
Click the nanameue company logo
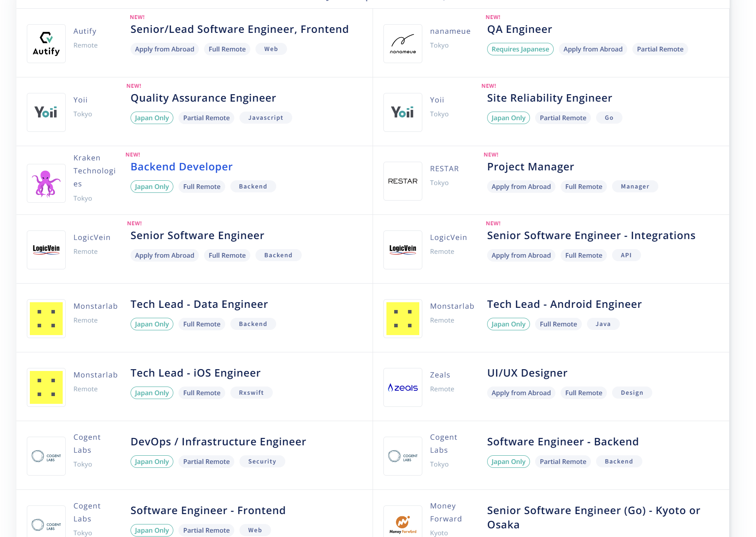[x=403, y=44]
